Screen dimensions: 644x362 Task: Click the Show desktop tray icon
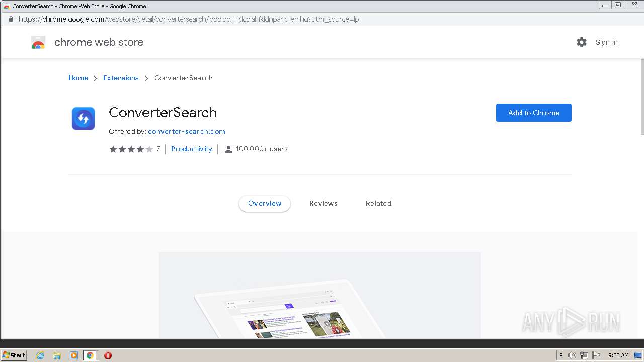(638, 355)
